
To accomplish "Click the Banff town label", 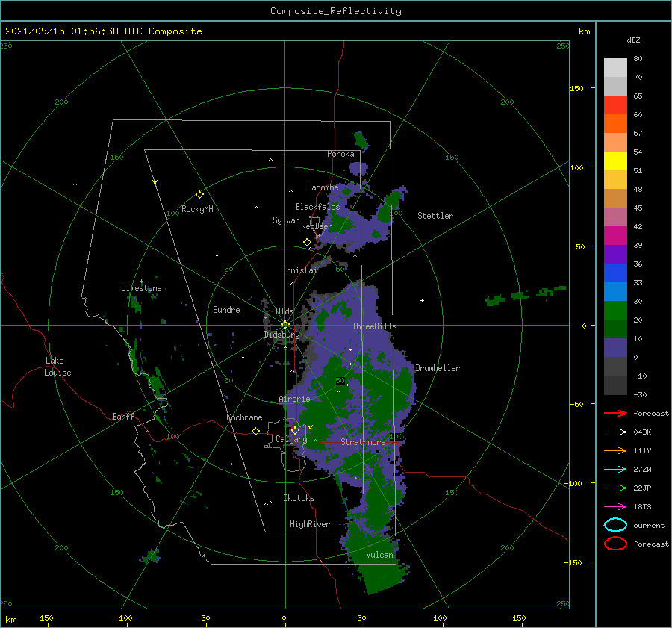I will 123,416.
